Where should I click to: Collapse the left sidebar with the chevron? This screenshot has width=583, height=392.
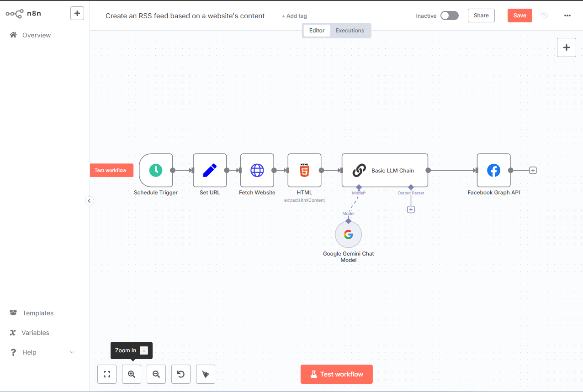90,201
